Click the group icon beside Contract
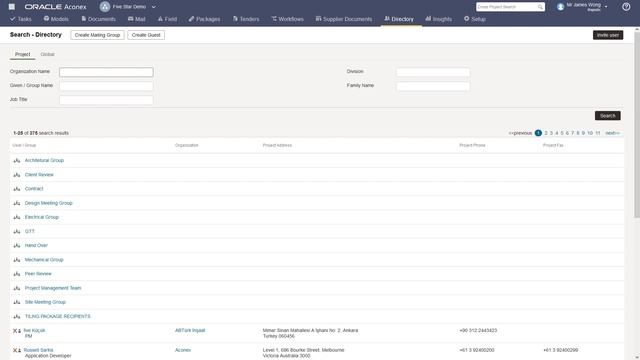Image resolution: width=640 pixels, height=360 pixels. click(17, 189)
